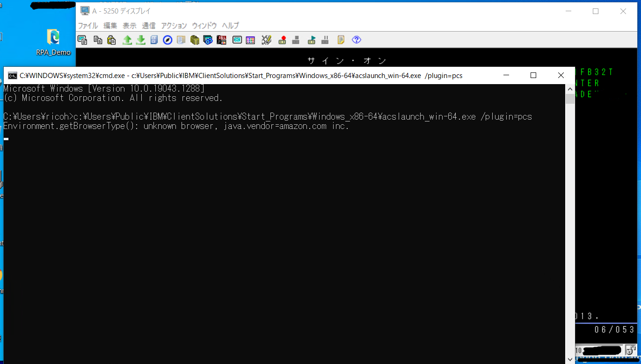This screenshot has width=641, height=364.
Task: Open emulator help via the question mark icon
Action: 356,40
